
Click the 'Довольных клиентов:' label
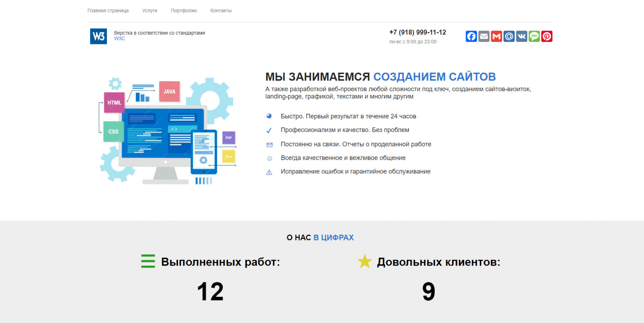coord(439,262)
